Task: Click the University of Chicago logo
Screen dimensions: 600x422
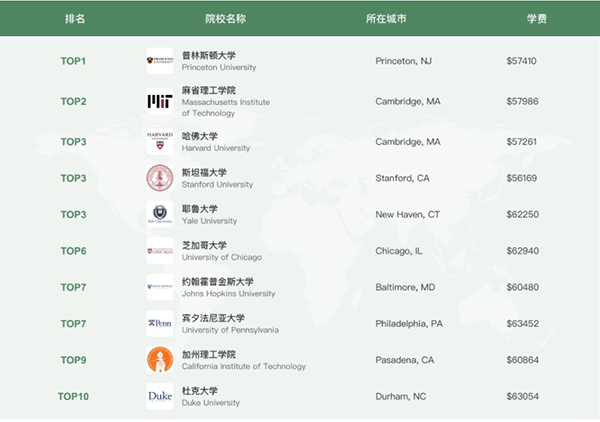Action: (160, 250)
